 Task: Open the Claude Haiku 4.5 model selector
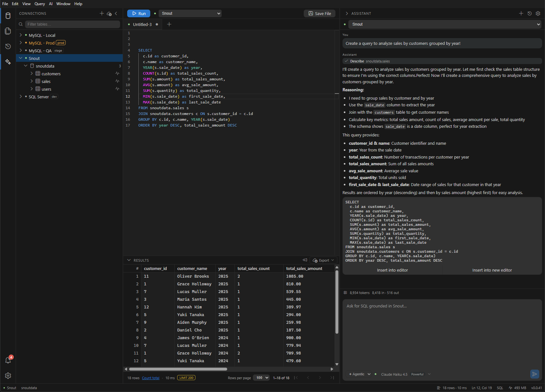coord(406,374)
